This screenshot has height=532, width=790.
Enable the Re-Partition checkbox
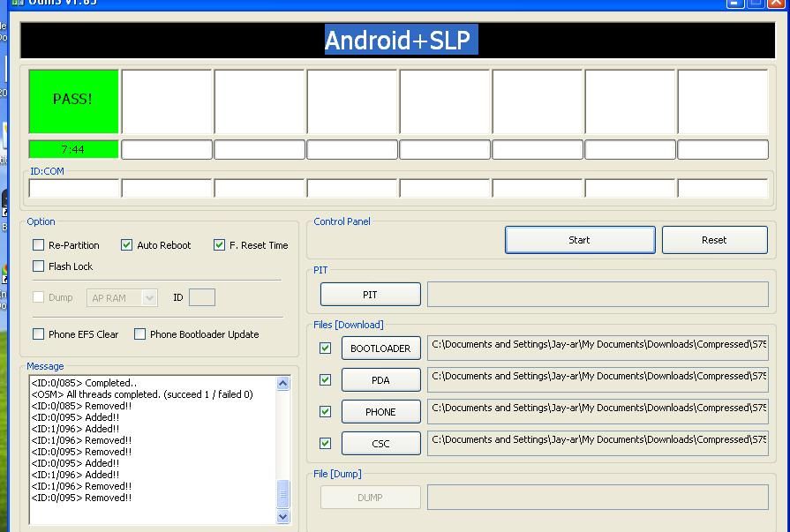coord(39,245)
